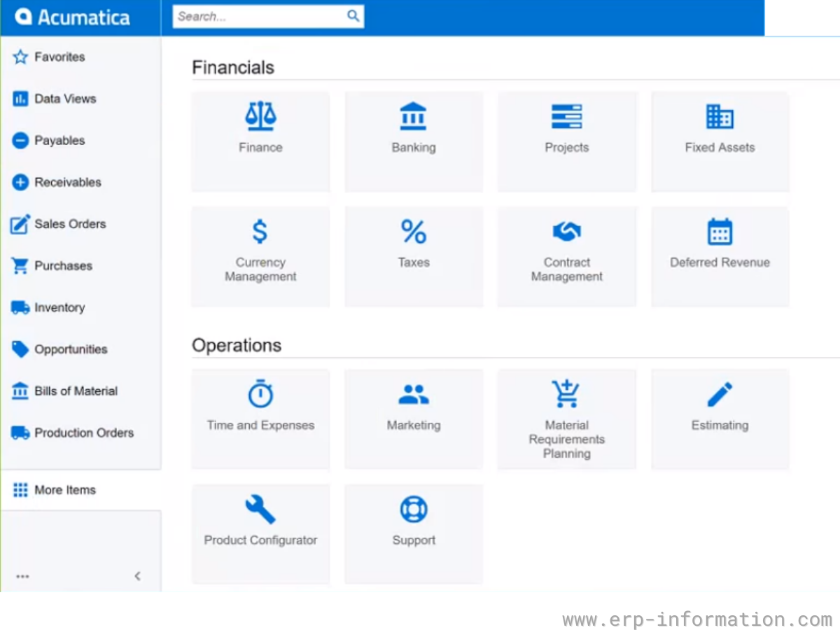Open the Inventory label in sidebar
This screenshot has width=840, height=630.
point(59,307)
